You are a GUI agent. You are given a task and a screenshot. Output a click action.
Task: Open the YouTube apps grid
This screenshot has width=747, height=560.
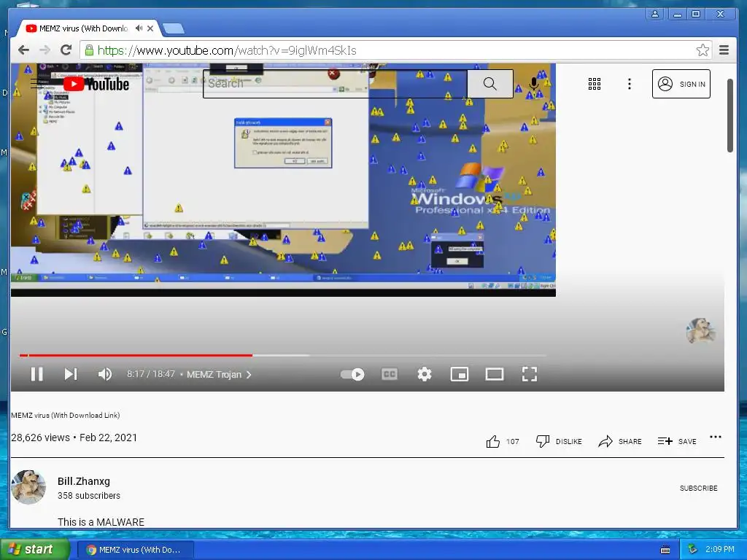(x=594, y=84)
